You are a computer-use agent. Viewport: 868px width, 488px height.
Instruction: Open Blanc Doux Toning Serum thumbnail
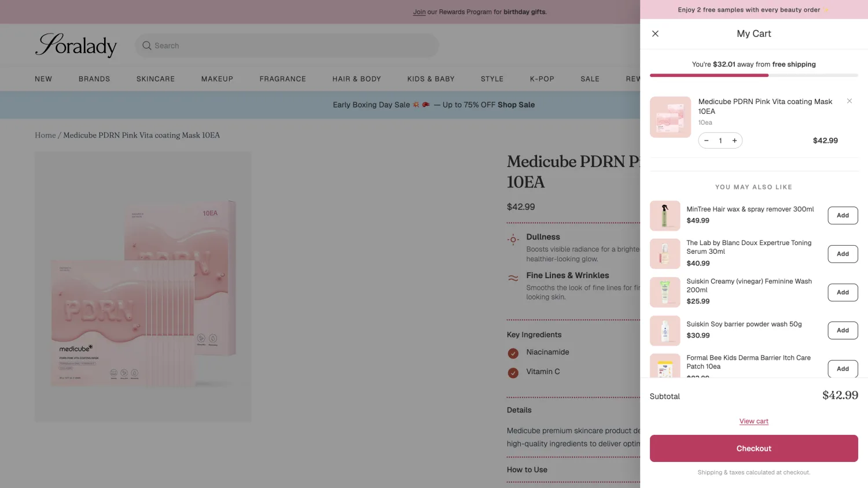pyautogui.click(x=665, y=254)
